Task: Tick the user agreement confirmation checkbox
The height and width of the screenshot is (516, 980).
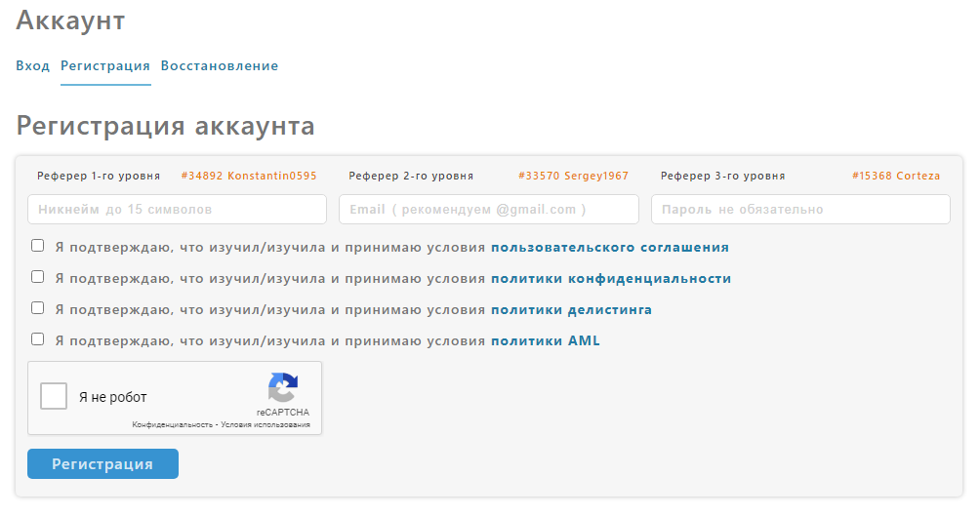Action: tap(38, 246)
